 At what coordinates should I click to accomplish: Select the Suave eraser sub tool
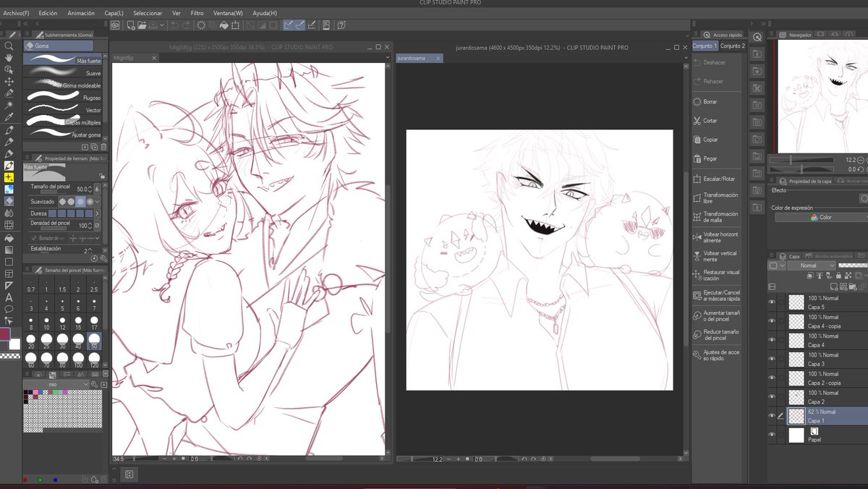[63, 73]
